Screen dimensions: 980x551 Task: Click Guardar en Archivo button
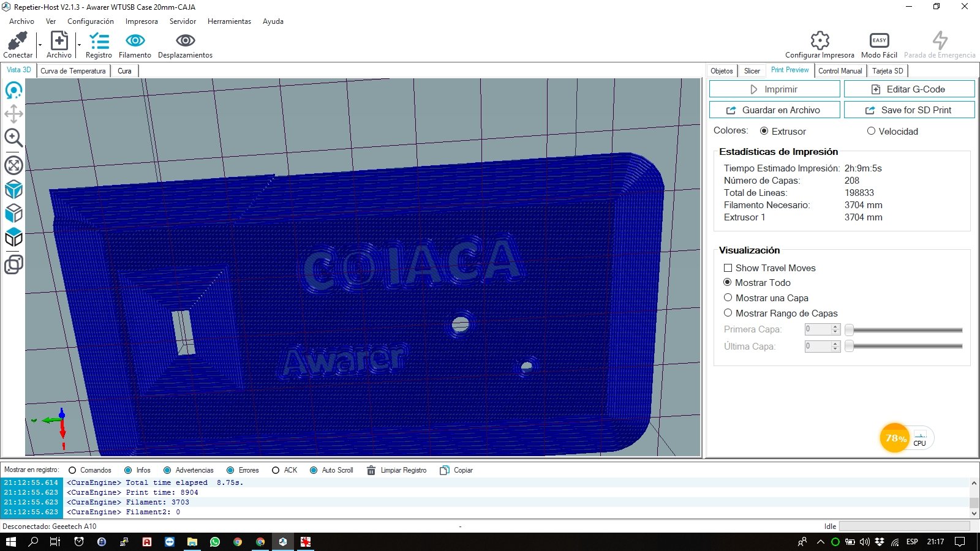click(x=774, y=110)
